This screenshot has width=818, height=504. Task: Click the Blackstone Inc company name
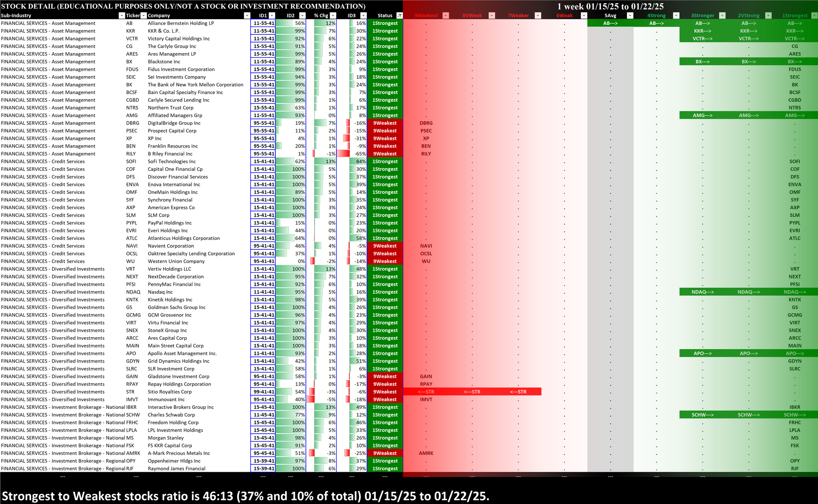(164, 62)
